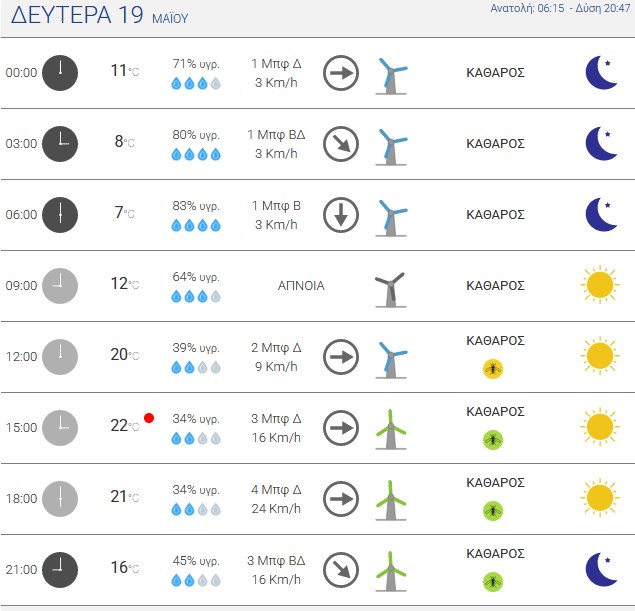Viewport: 635px width, 611px height.
Task: Click the 4 Μπφ Δ 24 Km/h wind text
Action: pyautogui.click(x=276, y=499)
